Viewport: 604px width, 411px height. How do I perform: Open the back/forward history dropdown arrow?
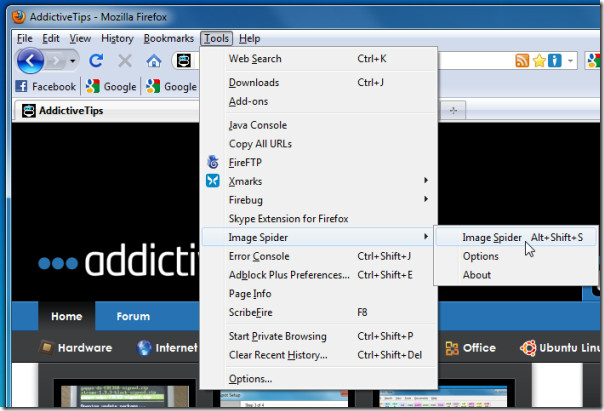[x=72, y=61]
